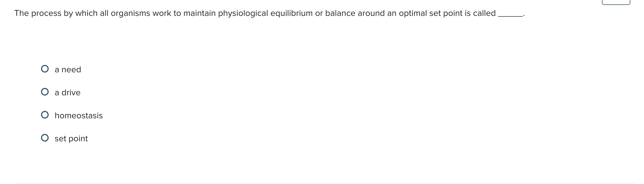Click the 'a drive' text label

67,93
